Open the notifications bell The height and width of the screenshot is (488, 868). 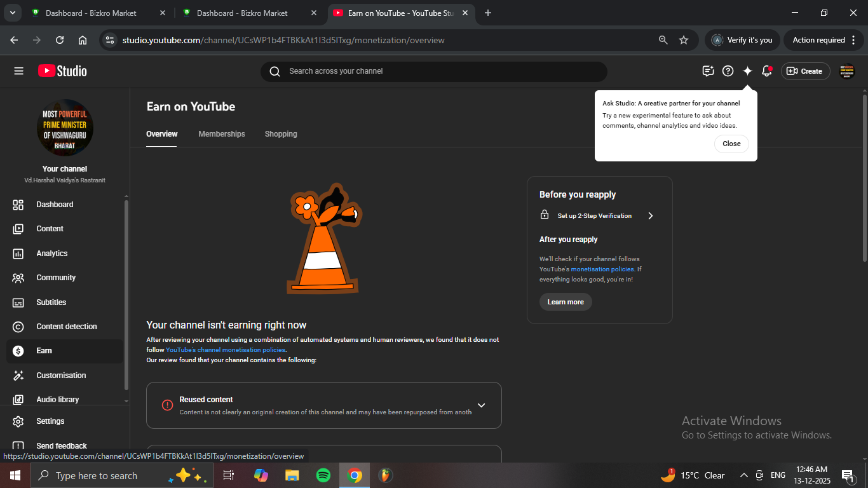tap(767, 71)
